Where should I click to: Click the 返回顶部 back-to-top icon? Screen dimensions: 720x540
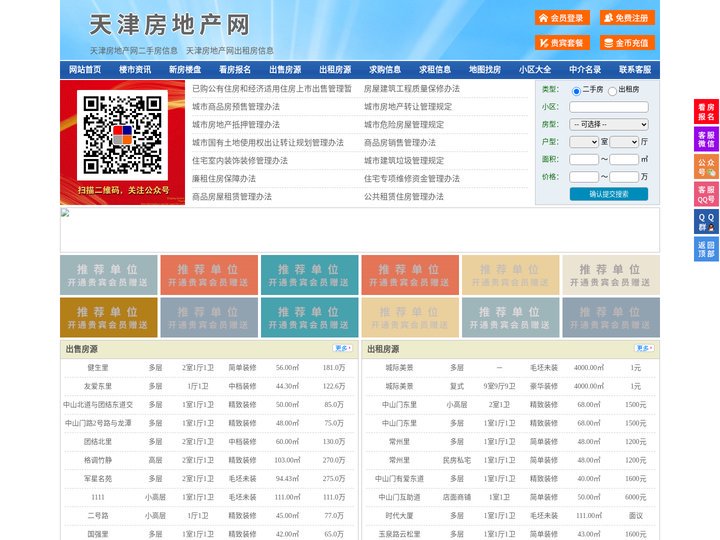click(706, 249)
